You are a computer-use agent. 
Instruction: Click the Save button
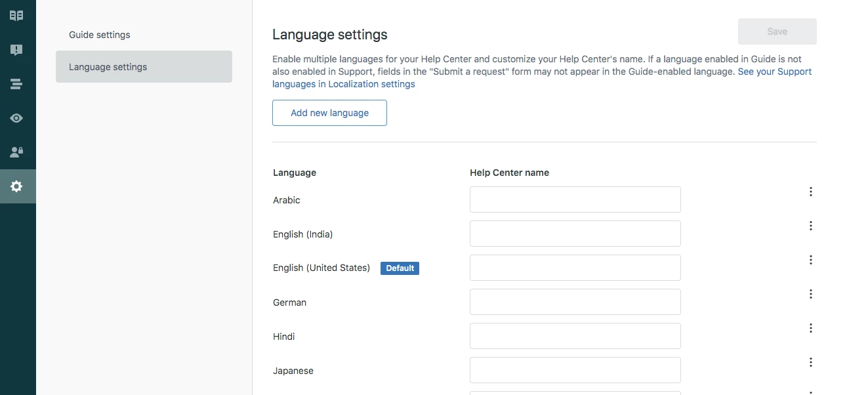click(777, 31)
